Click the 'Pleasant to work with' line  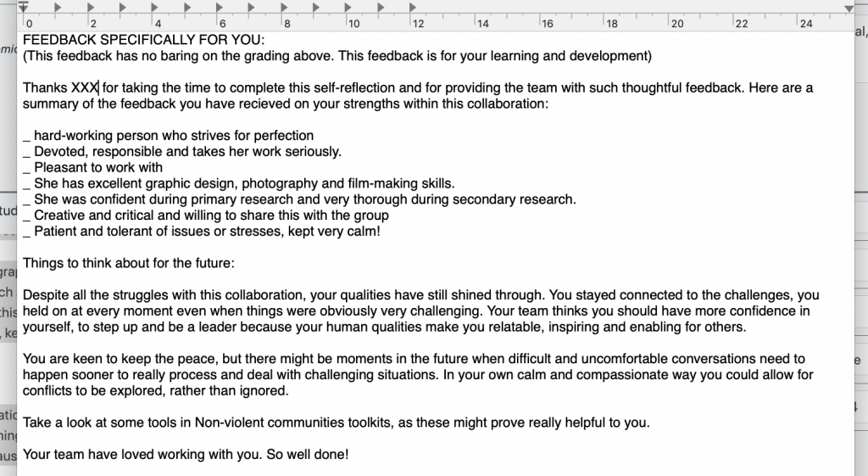[93, 167]
